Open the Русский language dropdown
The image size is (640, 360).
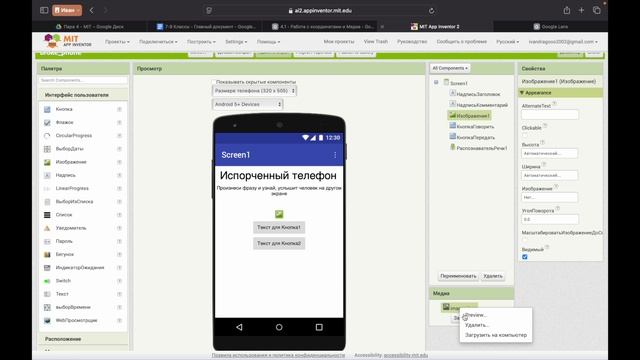(x=508, y=42)
